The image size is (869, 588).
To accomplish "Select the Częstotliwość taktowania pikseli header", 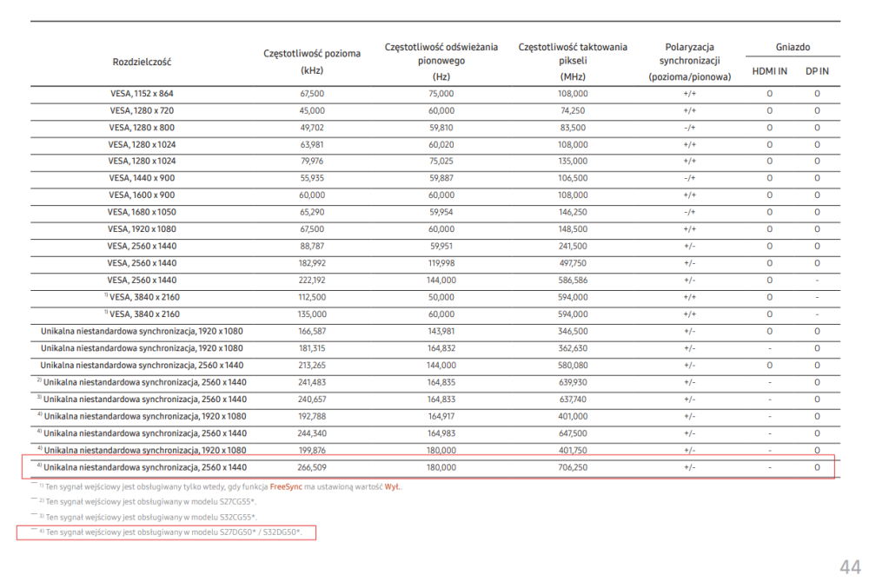I will click(573, 61).
